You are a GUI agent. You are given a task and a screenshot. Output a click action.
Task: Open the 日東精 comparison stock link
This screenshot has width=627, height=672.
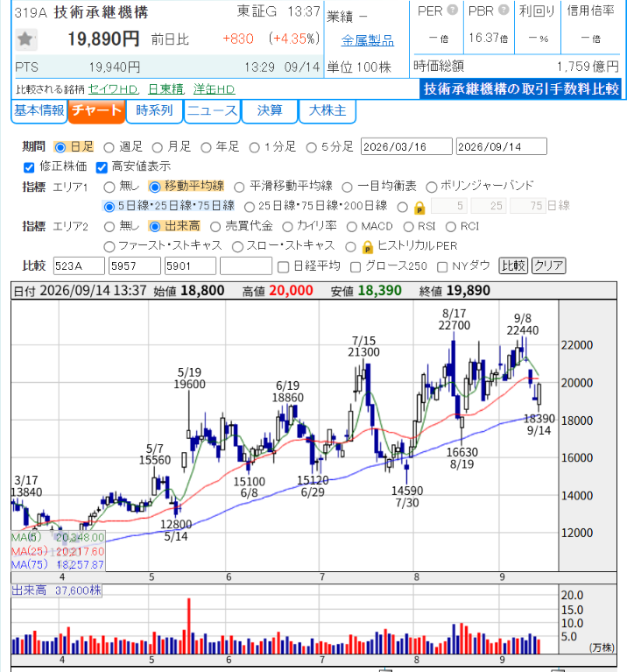tap(166, 89)
